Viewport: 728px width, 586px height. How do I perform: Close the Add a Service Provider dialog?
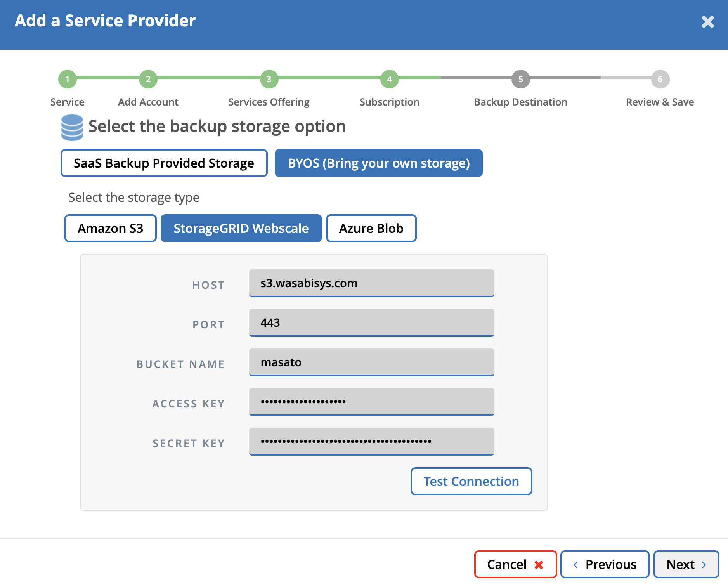point(708,22)
